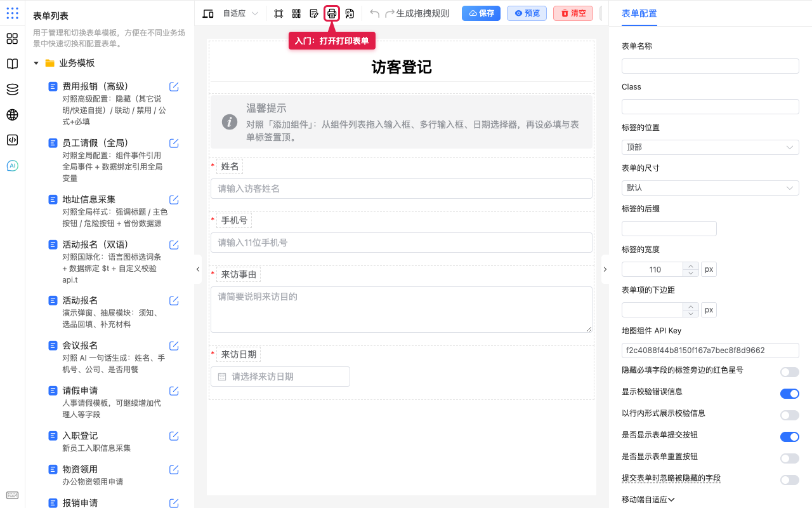Collapse the right config panel arrow
Screen dimensions: 812x508
605,269
